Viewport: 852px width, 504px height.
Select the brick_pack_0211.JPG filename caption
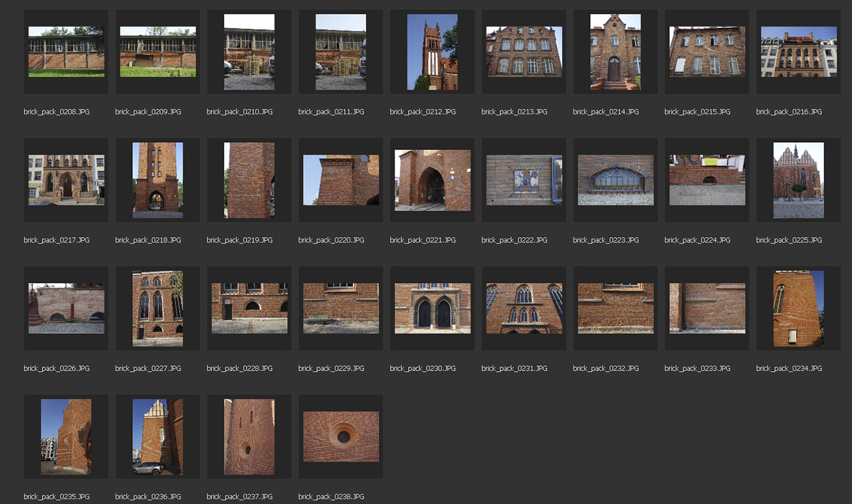point(332,112)
